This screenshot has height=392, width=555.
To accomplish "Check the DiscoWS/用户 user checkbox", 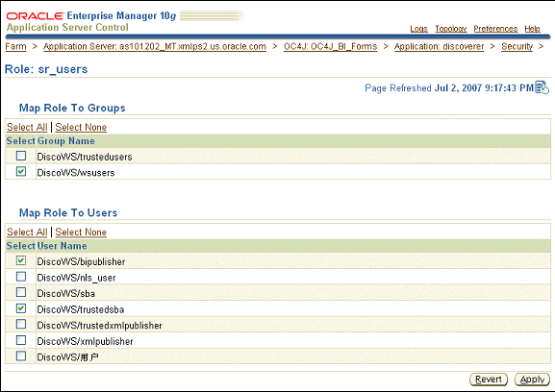I will tap(21, 355).
